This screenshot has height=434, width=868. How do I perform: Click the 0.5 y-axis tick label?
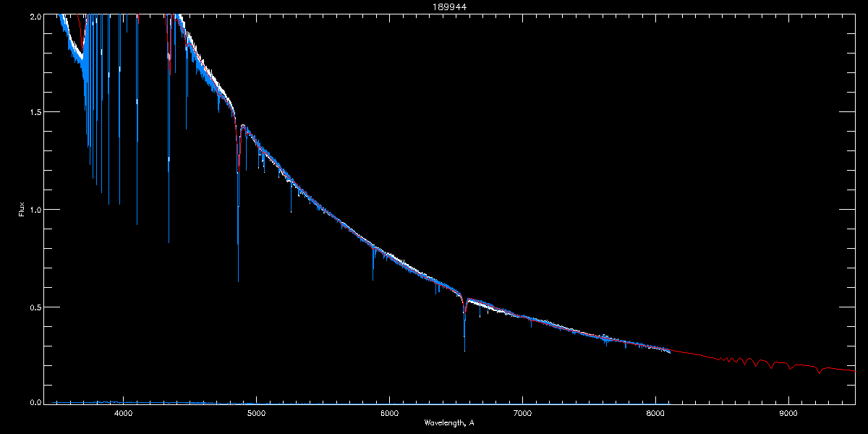click(x=34, y=307)
